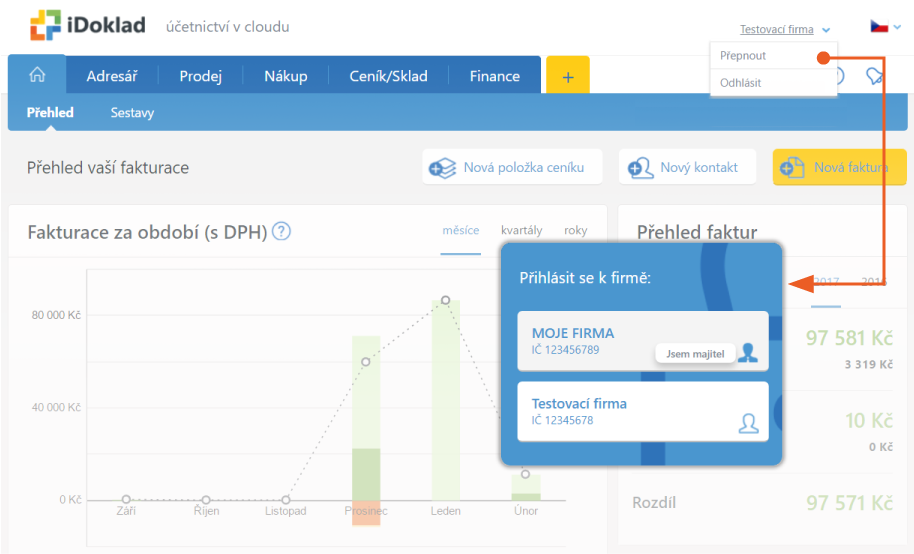This screenshot has width=914, height=554.
Task: Expand the language selector chevron
Action: coord(898,27)
